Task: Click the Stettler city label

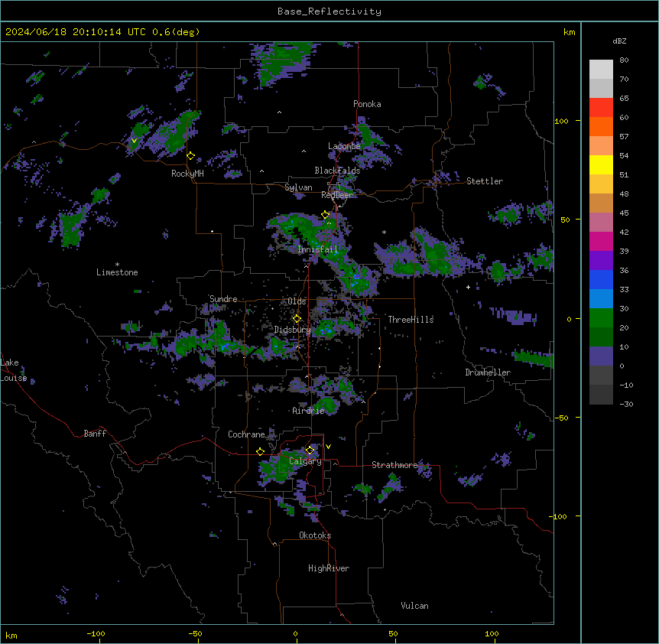Action: (x=485, y=181)
